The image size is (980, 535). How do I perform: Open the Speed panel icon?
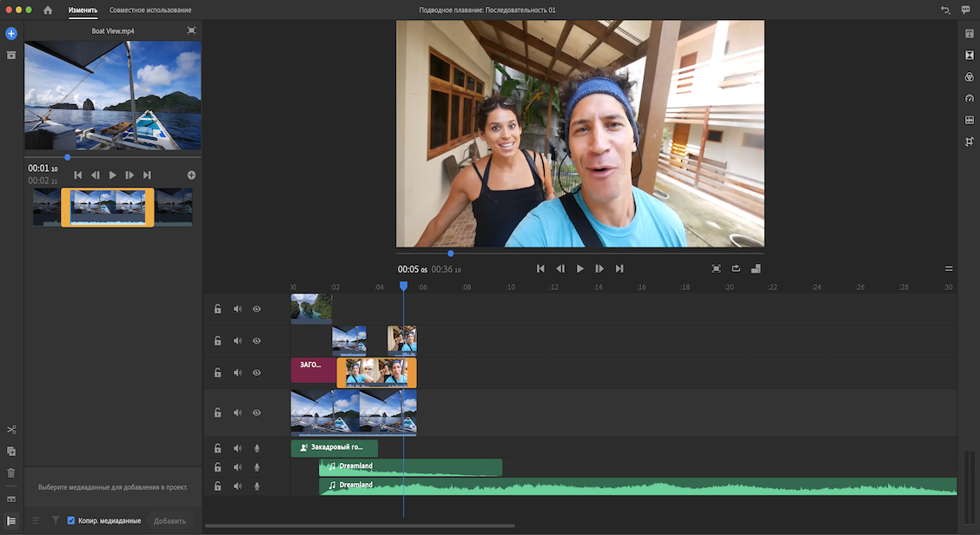pos(970,98)
